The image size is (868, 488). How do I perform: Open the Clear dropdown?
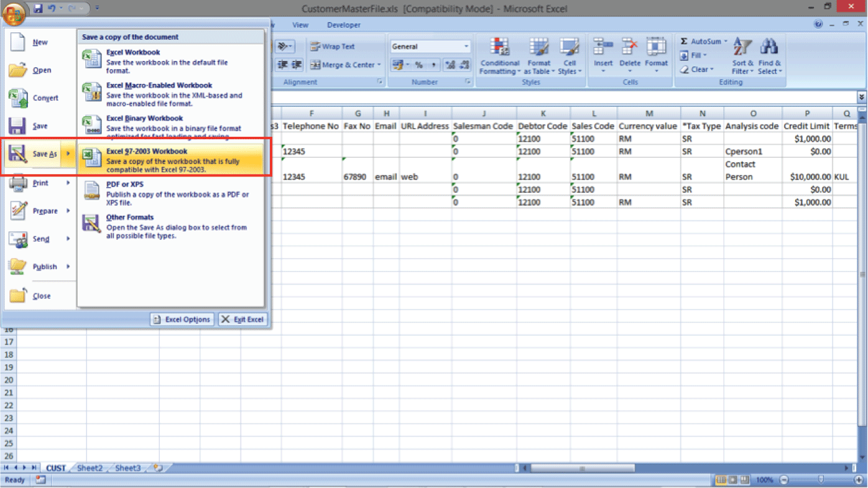(x=697, y=70)
